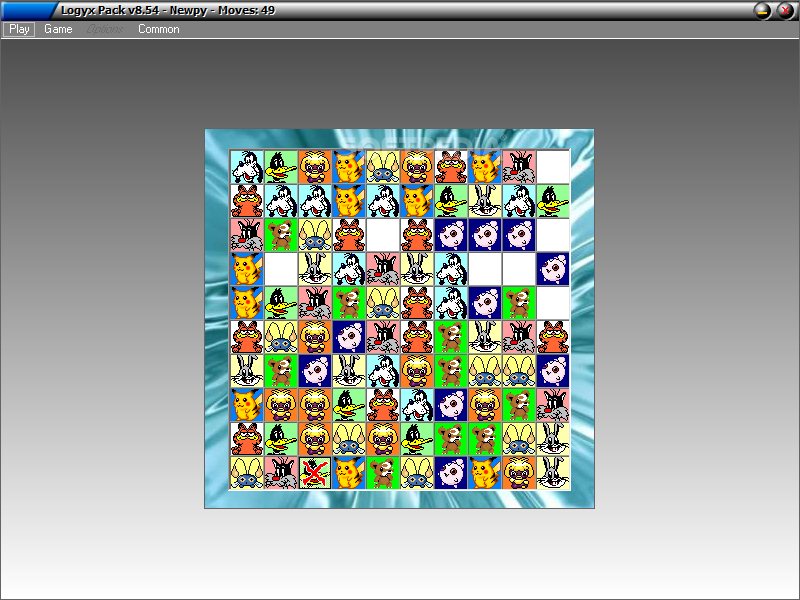Minimize the Logyx Pack window
The height and width of the screenshot is (600, 800).
pos(763,11)
